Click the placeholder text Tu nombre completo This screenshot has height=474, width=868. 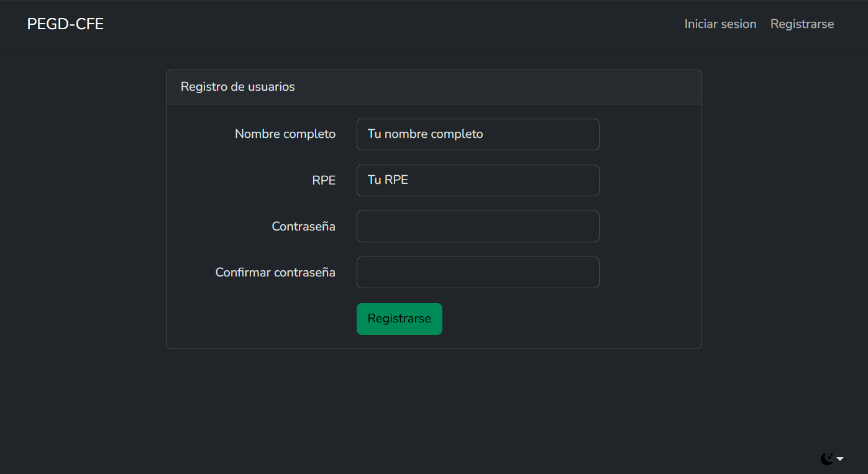[x=425, y=134]
